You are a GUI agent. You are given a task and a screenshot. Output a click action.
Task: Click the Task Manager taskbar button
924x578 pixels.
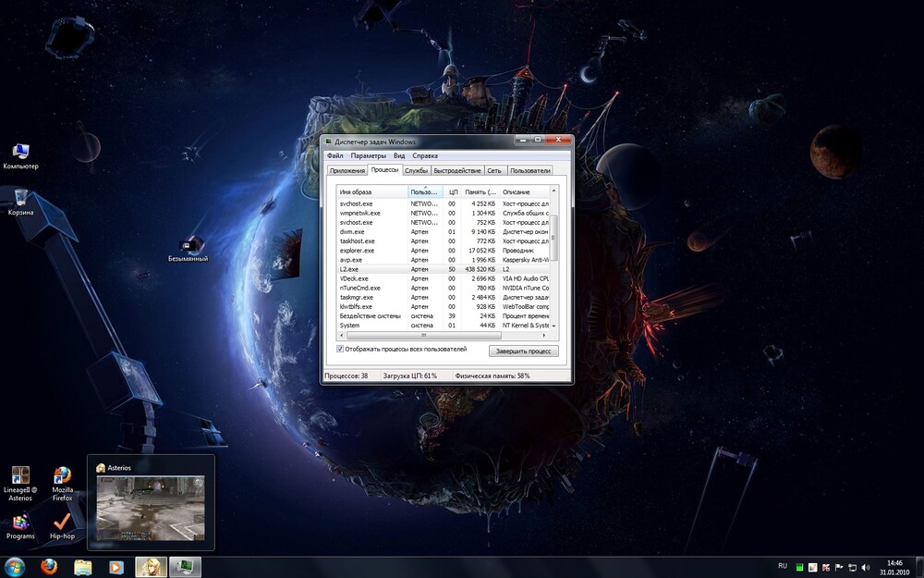tap(186, 567)
